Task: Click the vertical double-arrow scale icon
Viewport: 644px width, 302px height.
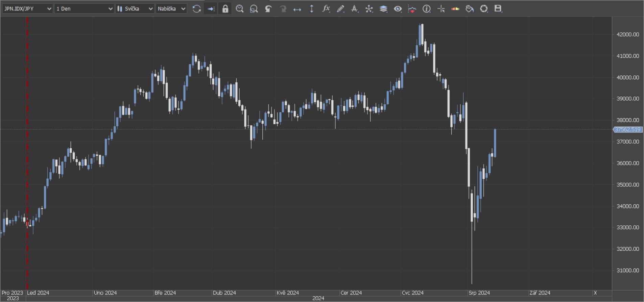Action: click(x=312, y=9)
